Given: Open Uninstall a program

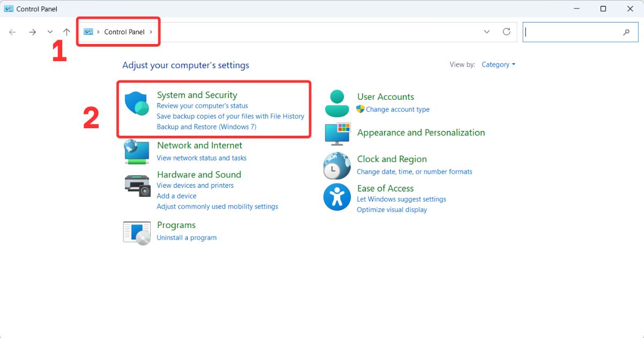Looking at the screenshot, I should click(x=187, y=237).
